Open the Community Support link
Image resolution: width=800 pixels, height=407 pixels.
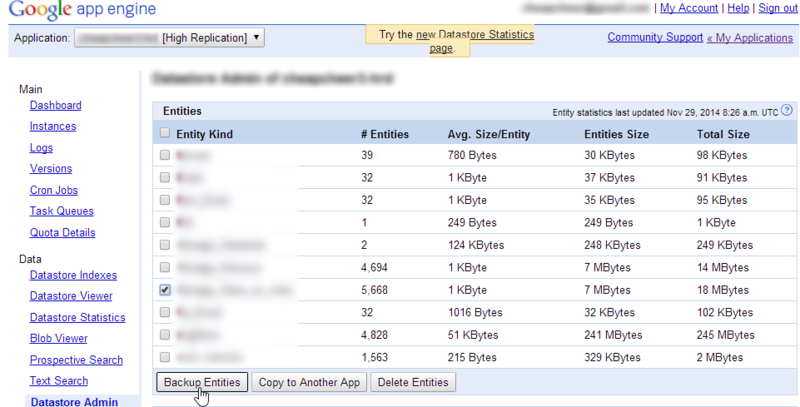click(655, 37)
